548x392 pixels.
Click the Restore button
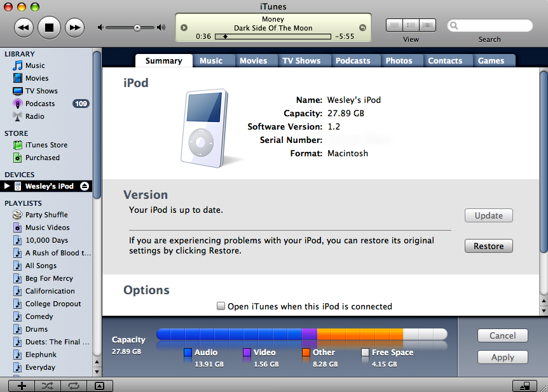click(x=489, y=246)
